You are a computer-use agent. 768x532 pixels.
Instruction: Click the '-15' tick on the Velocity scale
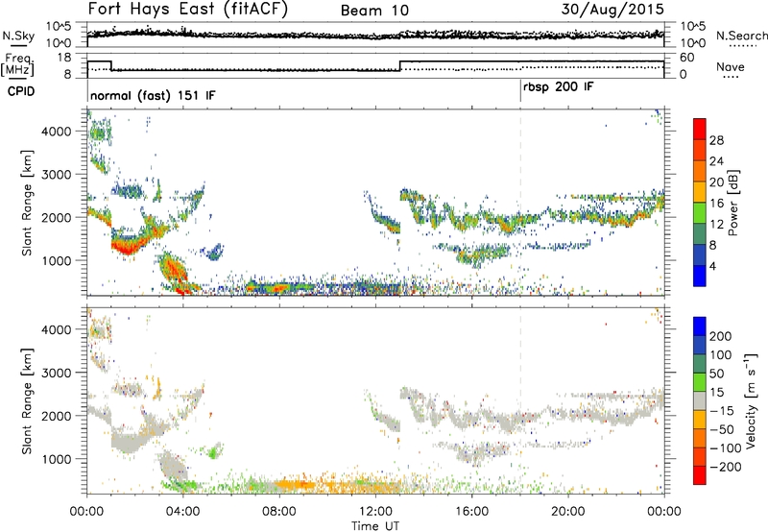pos(722,411)
